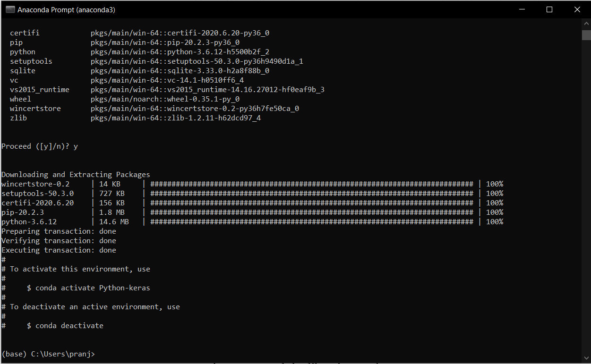The height and width of the screenshot is (364, 591).
Task: Click the 'conda deactivate' command text
Action: (69, 326)
